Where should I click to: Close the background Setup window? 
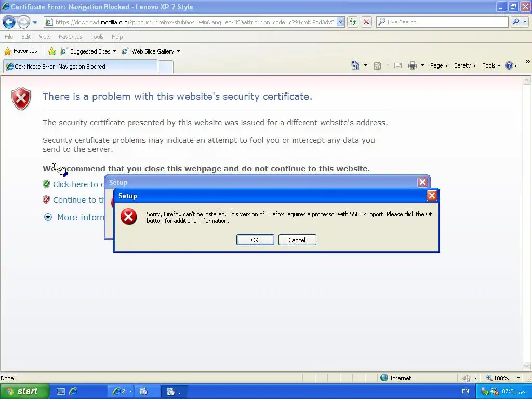(x=422, y=182)
